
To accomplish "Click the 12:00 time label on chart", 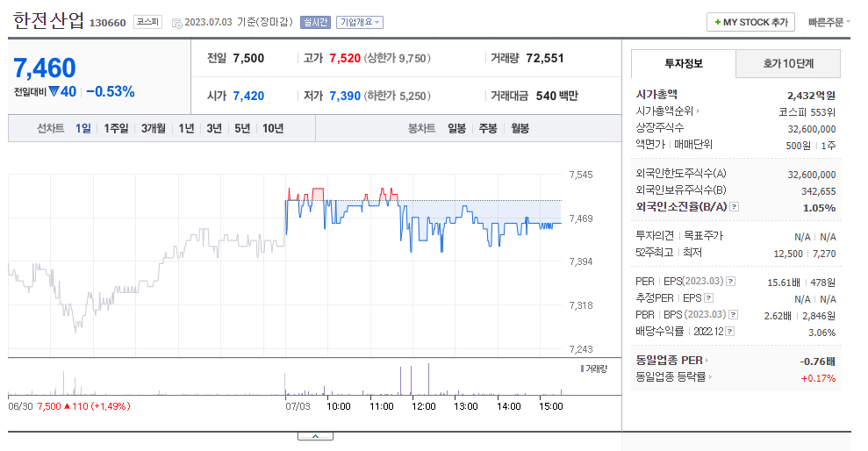I will (x=424, y=406).
